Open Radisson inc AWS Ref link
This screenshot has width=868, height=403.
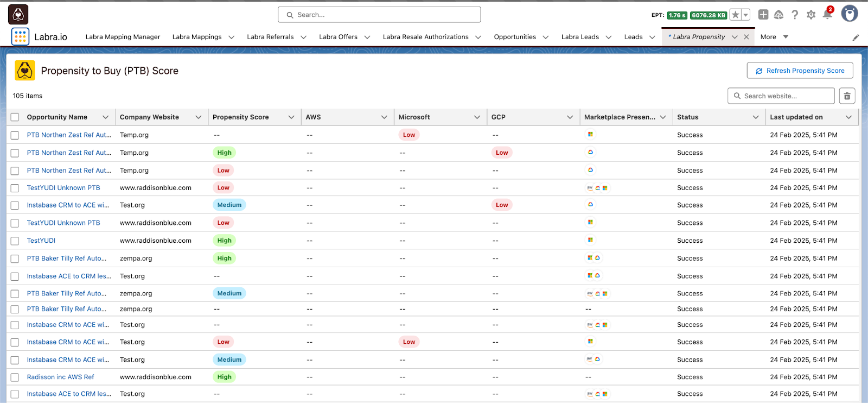click(x=60, y=377)
